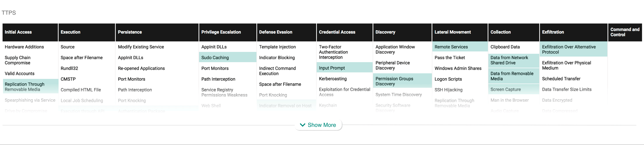Viewport: 644px width, 145px height.
Task: Open highlighted Permission Groups Discovery
Action: point(402,81)
